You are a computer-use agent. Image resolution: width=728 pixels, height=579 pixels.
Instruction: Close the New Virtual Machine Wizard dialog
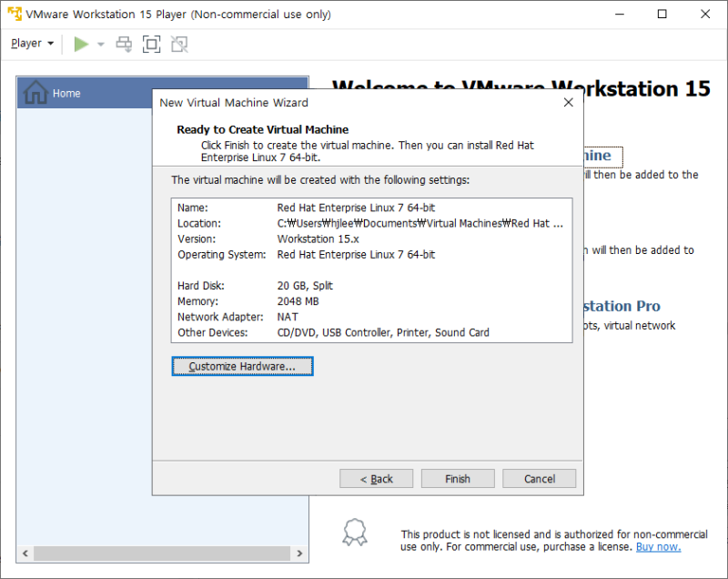point(568,102)
